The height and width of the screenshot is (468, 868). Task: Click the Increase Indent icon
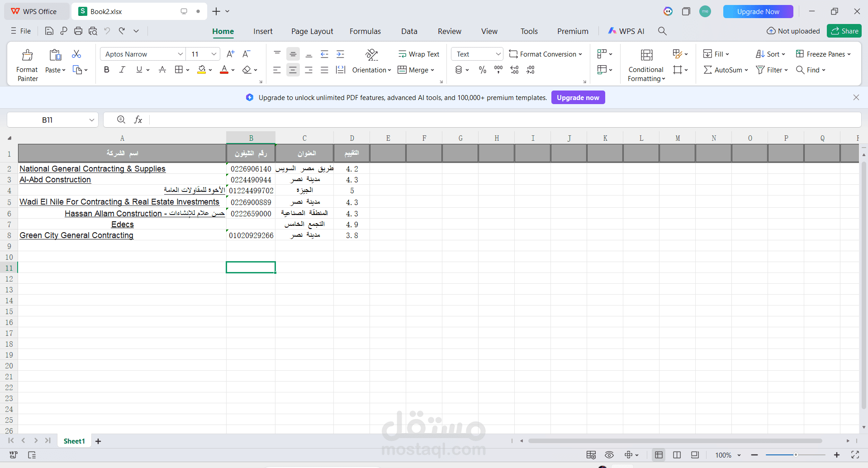(x=341, y=54)
